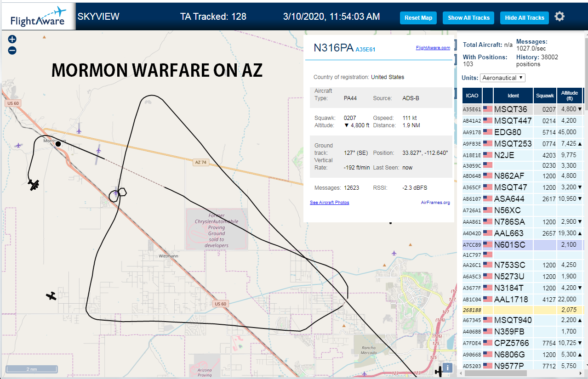Open the Units Aeronautical dropdown

(x=502, y=78)
